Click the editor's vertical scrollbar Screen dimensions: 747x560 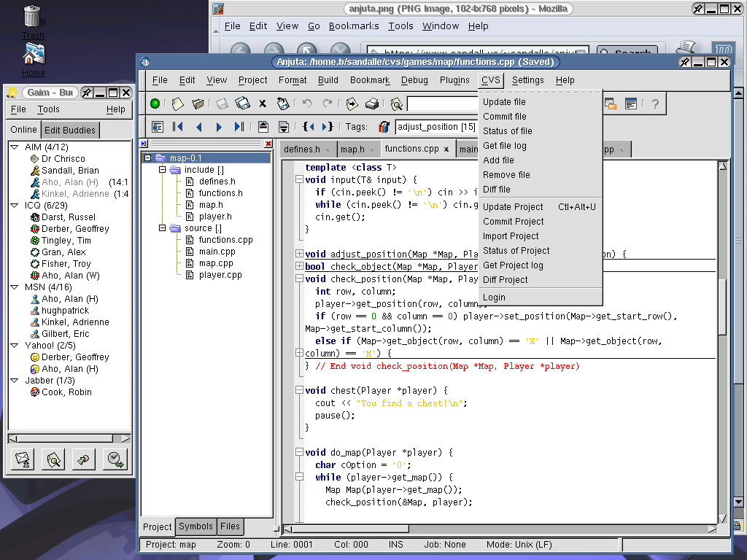(x=722, y=306)
